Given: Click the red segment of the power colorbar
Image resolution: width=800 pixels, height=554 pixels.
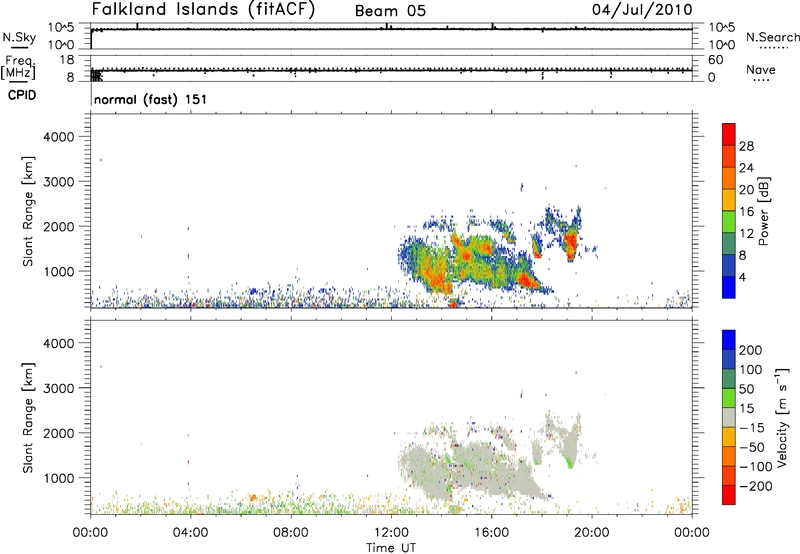Looking at the screenshot, I should click(x=729, y=134).
